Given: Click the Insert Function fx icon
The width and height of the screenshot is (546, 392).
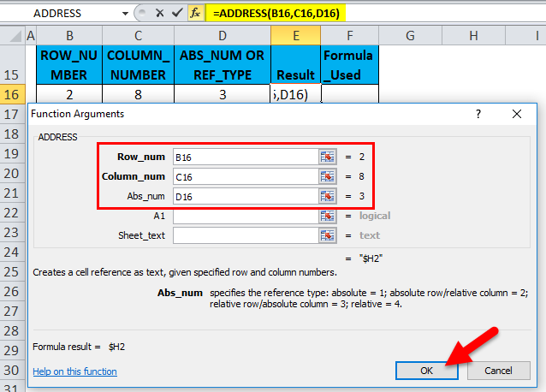Looking at the screenshot, I should pyautogui.click(x=195, y=13).
